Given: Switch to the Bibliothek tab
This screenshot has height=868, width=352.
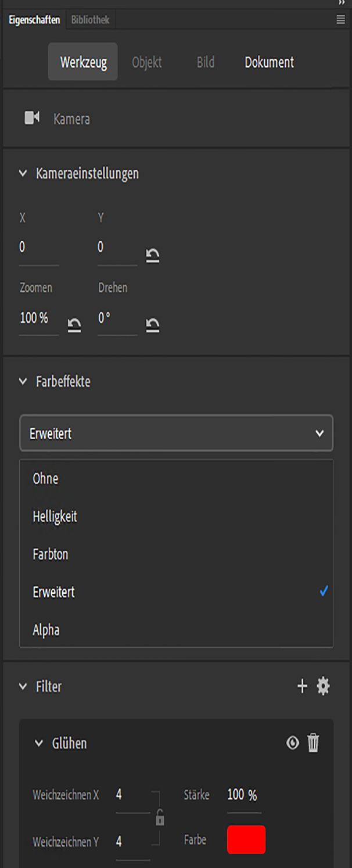Looking at the screenshot, I should pos(89,19).
